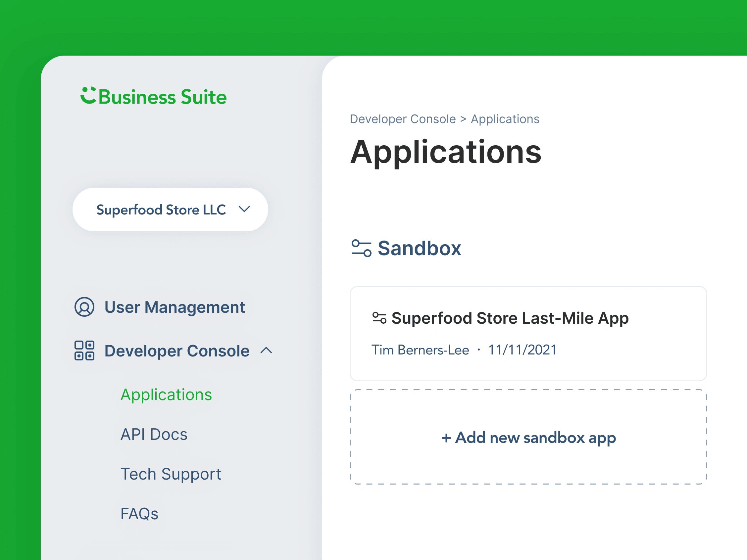Screen dimensions: 747x560
Task: Click Applications breadcrumb link
Action: 505,119
